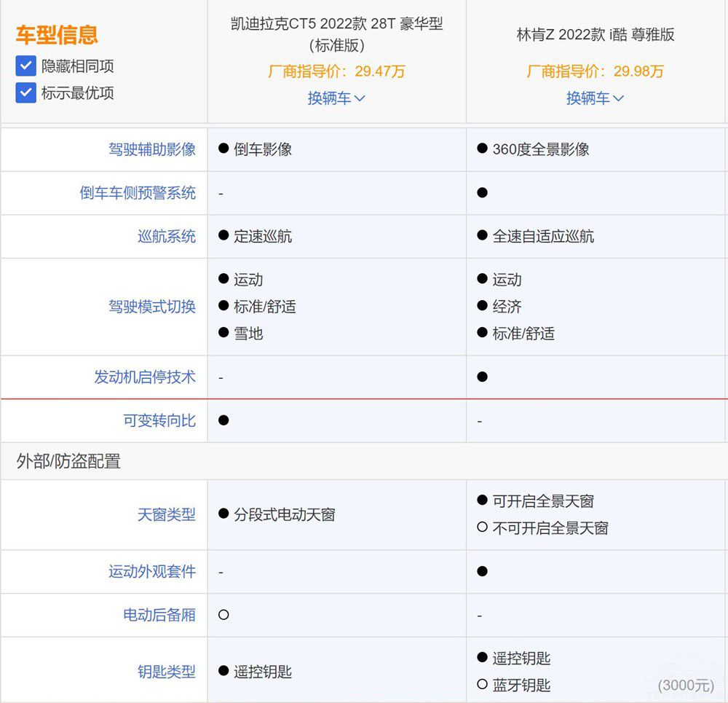Click the 外部/防盗配置 section header

[x=68, y=461]
